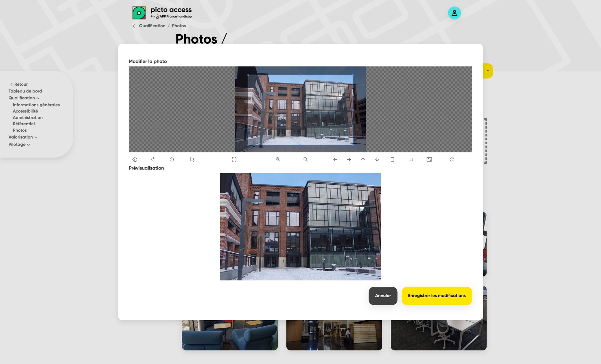Reset edits with the refresh icon
Image resolution: width=601 pixels, height=364 pixels.
[x=451, y=159]
